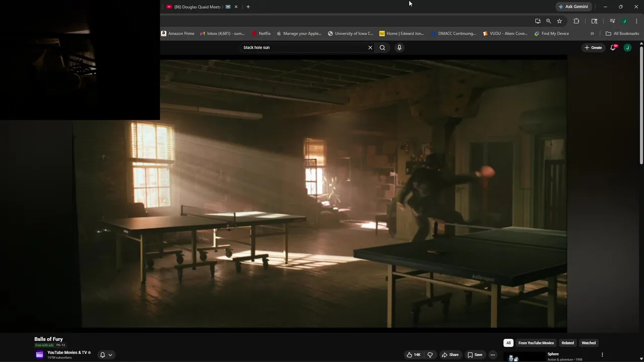
Task: Open the Sphere movie thumbnail
Action: pyautogui.click(x=523, y=357)
